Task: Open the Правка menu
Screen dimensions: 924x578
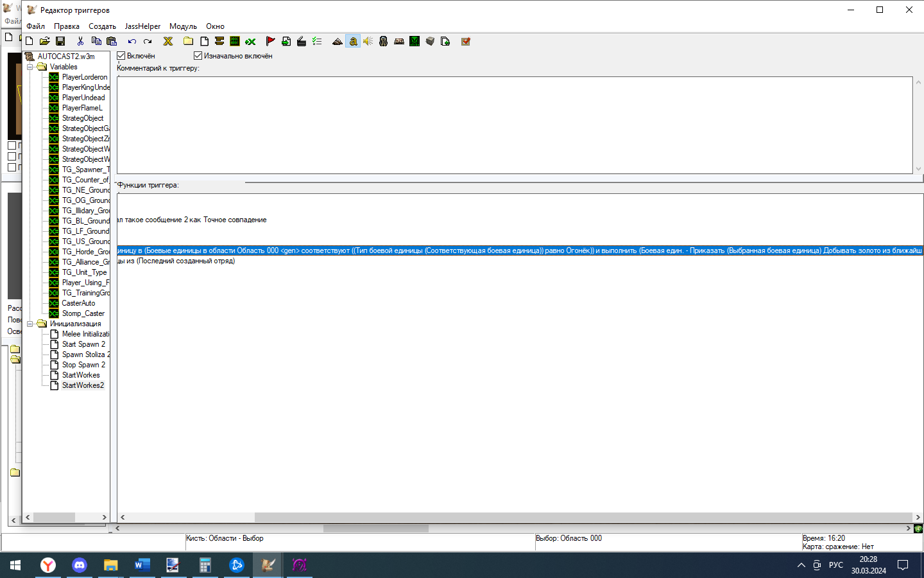Action: point(67,26)
